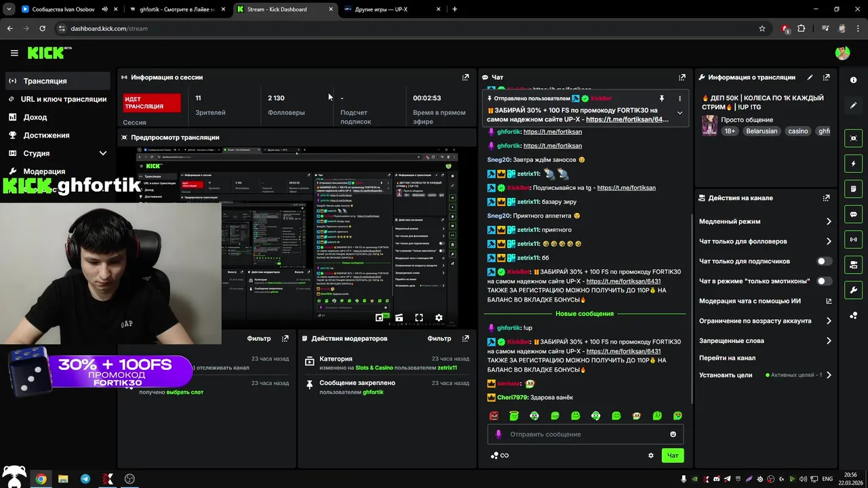Mute the Сообщества Ivan Osobov tab audio
The image size is (868, 488).
click(104, 9)
